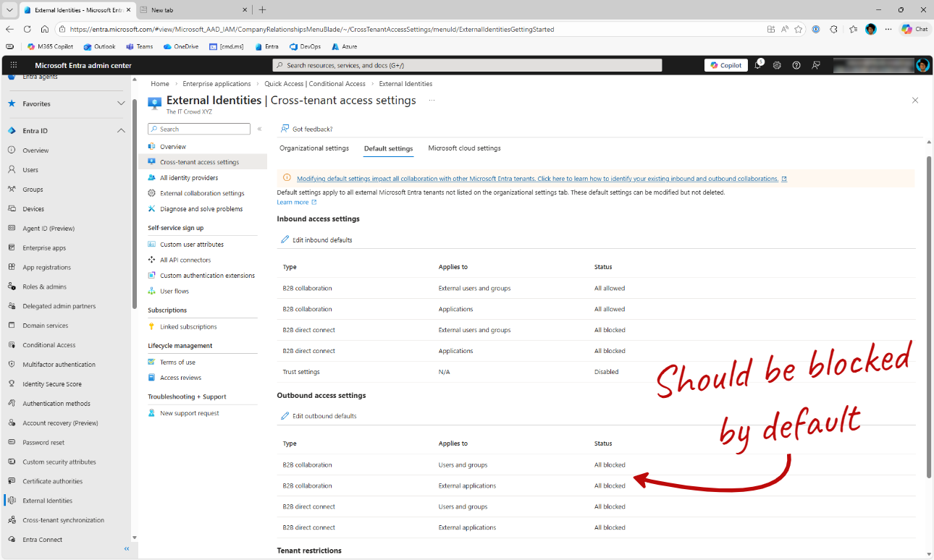Open Custom security attributes item
The image size is (934, 560).
coord(59,462)
